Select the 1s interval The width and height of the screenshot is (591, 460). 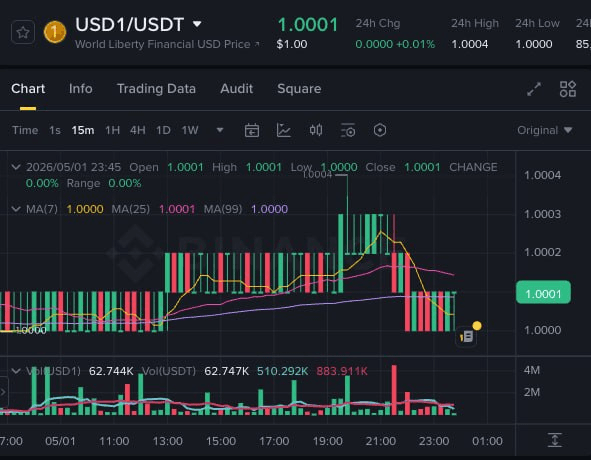click(55, 130)
